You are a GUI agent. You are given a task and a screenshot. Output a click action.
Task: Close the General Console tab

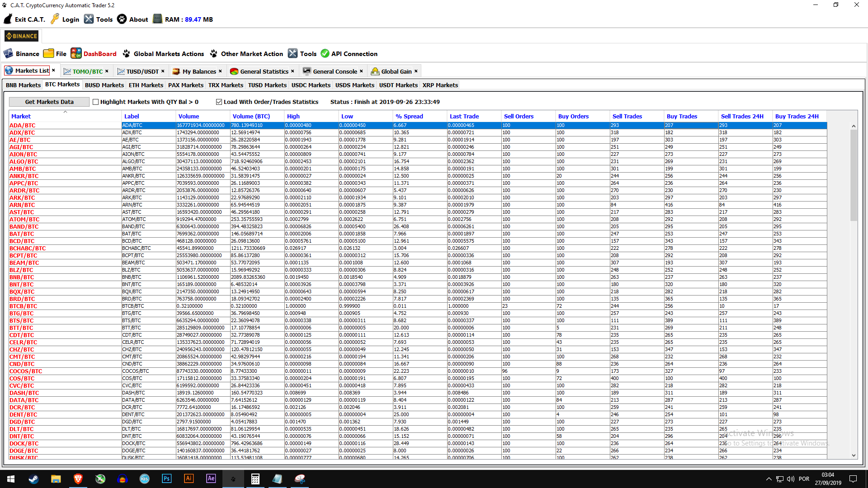(x=361, y=71)
